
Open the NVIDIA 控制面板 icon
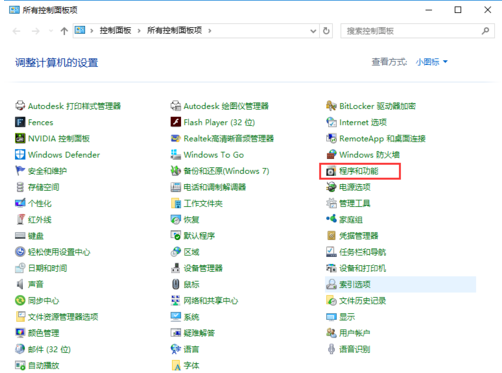tap(20, 138)
